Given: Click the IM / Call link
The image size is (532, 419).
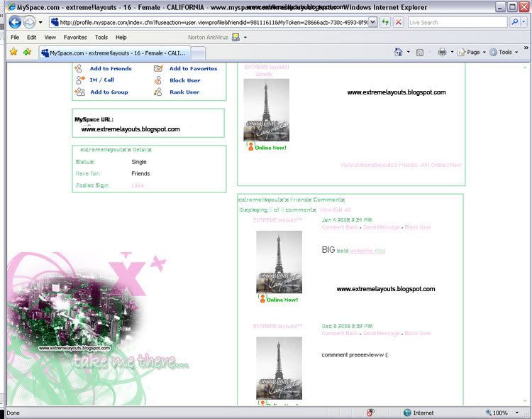Looking at the screenshot, I should pyautogui.click(x=101, y=80).
